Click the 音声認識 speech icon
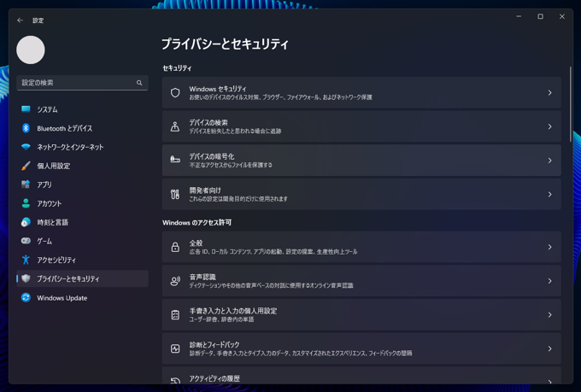 tap(175, 281)
